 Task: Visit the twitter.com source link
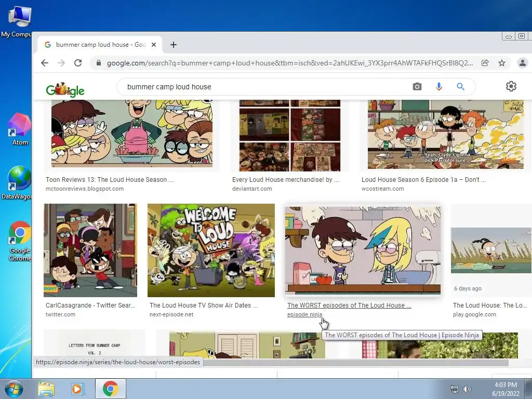pyautogui.click(x=60, y=314)
